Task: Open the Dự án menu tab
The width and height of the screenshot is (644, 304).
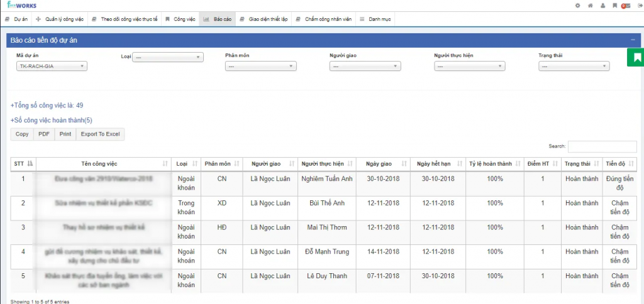Action: [x=16, y=19]
